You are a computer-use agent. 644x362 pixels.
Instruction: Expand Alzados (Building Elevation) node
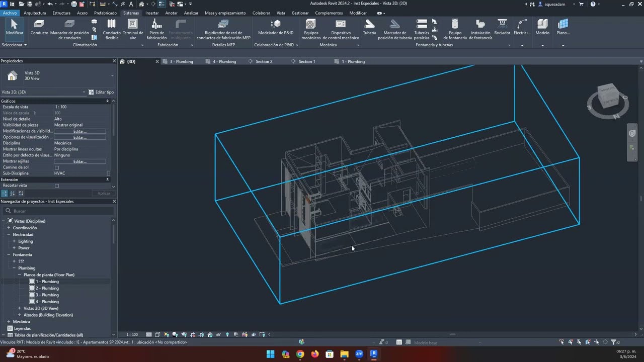click(x=20, y=315)
